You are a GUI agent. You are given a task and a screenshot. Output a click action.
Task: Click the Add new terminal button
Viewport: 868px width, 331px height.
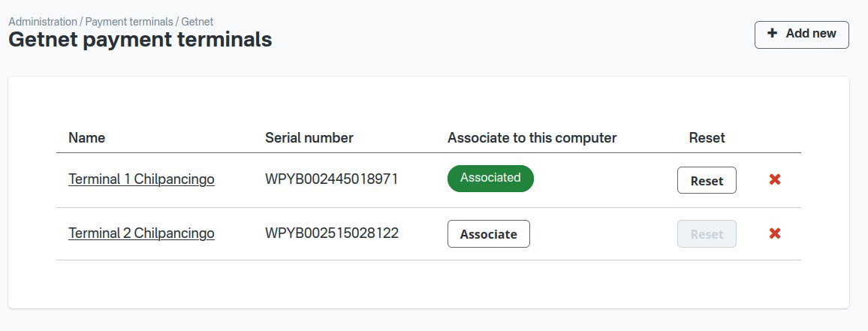(x=801, y=35)
